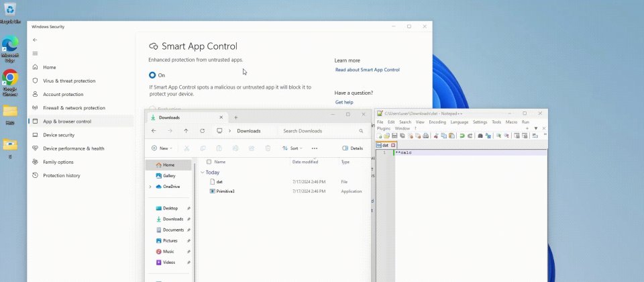This screenshot has width=644, height=282.
Task: Open the File menu in Notepad++
Action: (x=380, y=122)
